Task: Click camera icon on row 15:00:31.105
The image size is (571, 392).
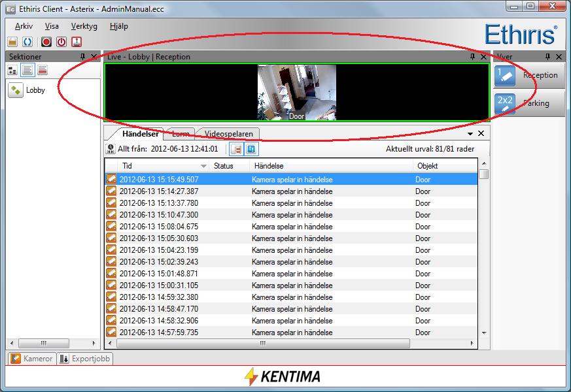Action: click(x=111, y=285)
